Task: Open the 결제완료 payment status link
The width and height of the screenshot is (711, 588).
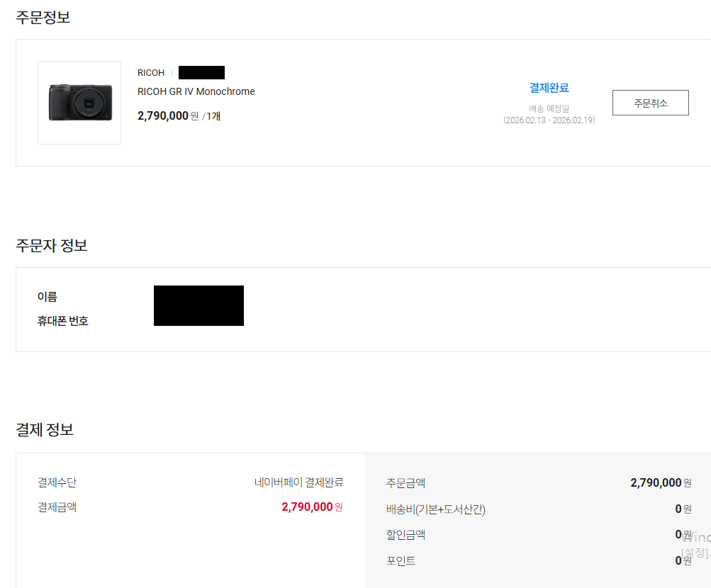Action: 549,86
